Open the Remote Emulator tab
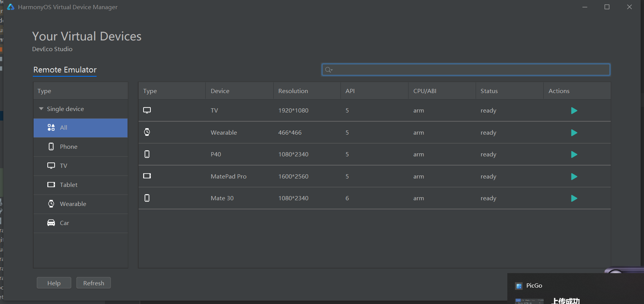 (x=65, y=70)
